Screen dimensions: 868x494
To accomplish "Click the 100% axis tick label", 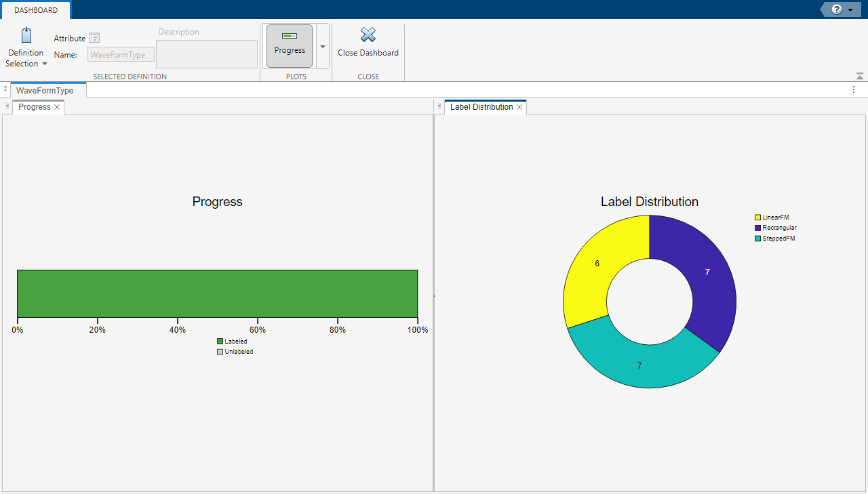I will [418, 330].
